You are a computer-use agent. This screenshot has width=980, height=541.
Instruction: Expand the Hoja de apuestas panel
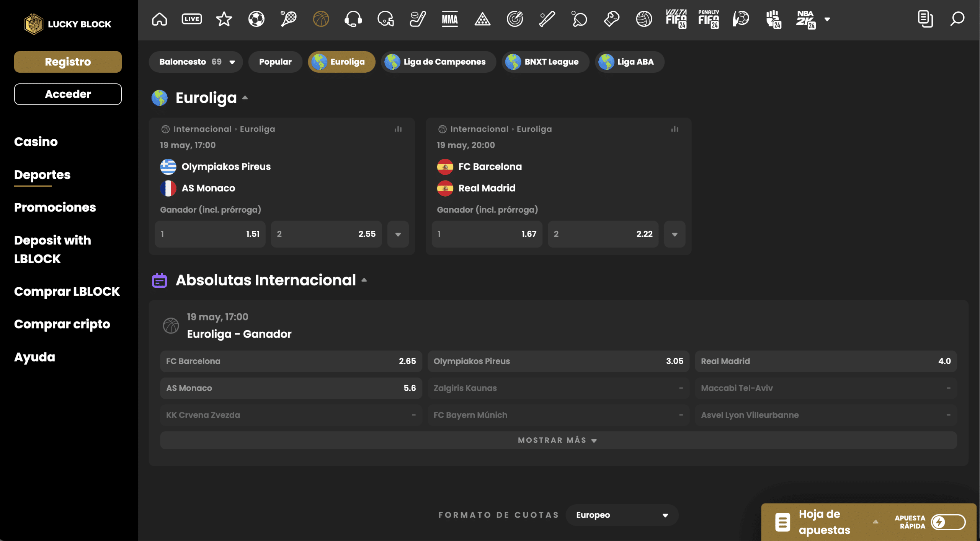pyautogui.click(x=875, y=522)
